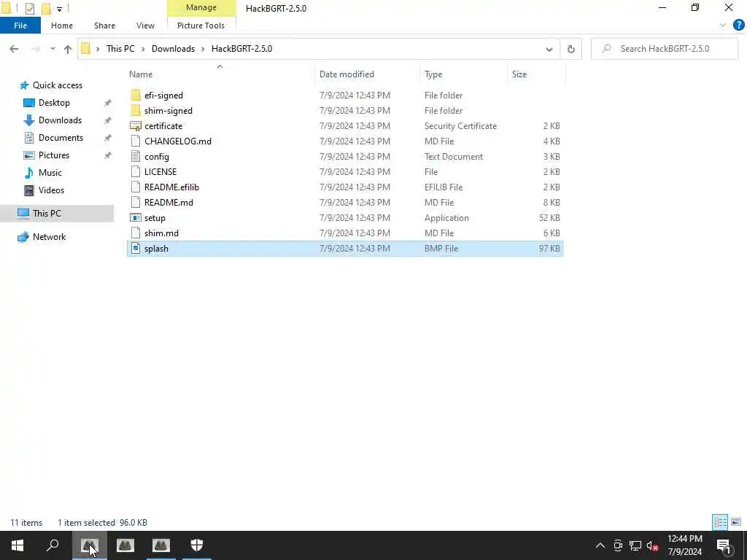Open taskbar Search magnifier
Screen dimensions: 747x560
coord(53,545)
